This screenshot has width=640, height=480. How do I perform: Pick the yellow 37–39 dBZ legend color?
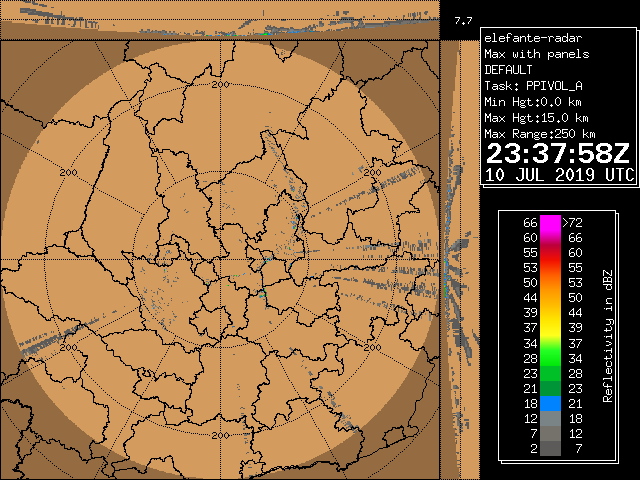[x=551, y=327]
